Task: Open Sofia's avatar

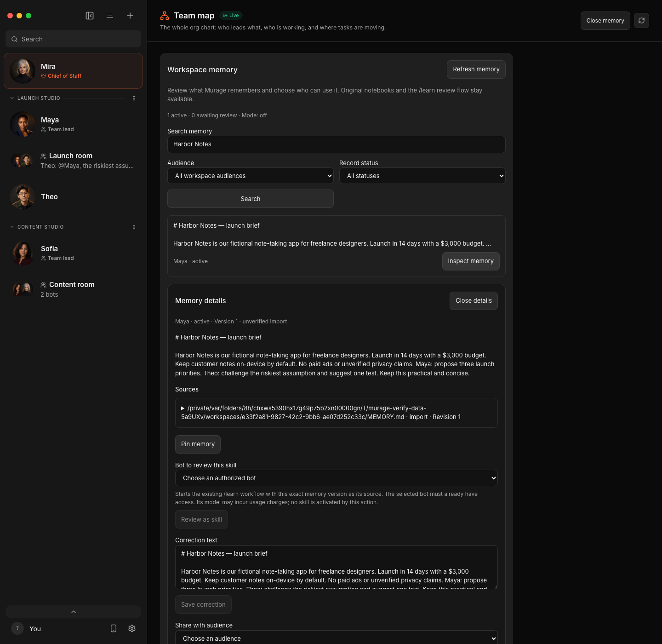Action: [x=23, y=253]
